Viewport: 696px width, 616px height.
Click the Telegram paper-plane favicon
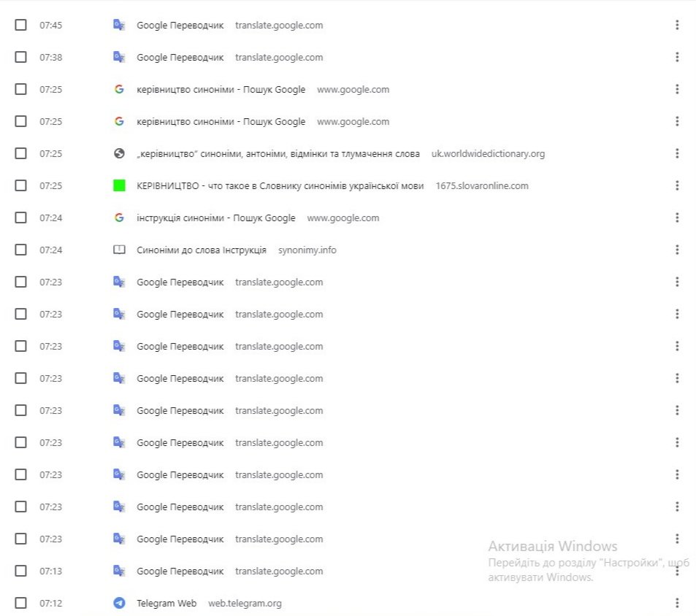click(x=119, y=603)
